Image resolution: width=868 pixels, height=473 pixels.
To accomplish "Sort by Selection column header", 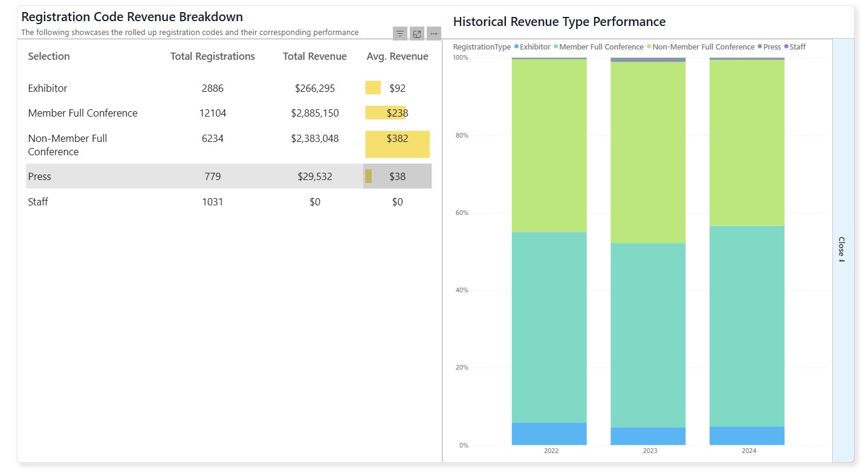I will point(49,57).
